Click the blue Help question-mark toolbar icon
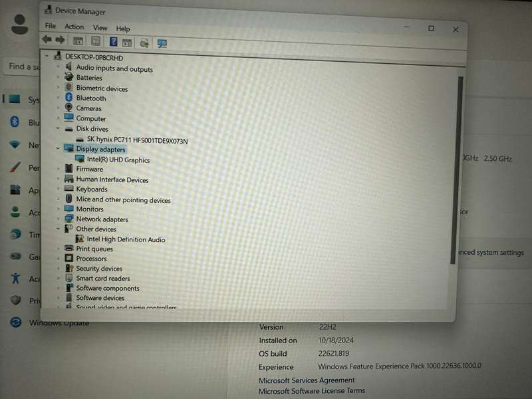The height and width of the screenshot is (399, 532). (x=113, y=42)
